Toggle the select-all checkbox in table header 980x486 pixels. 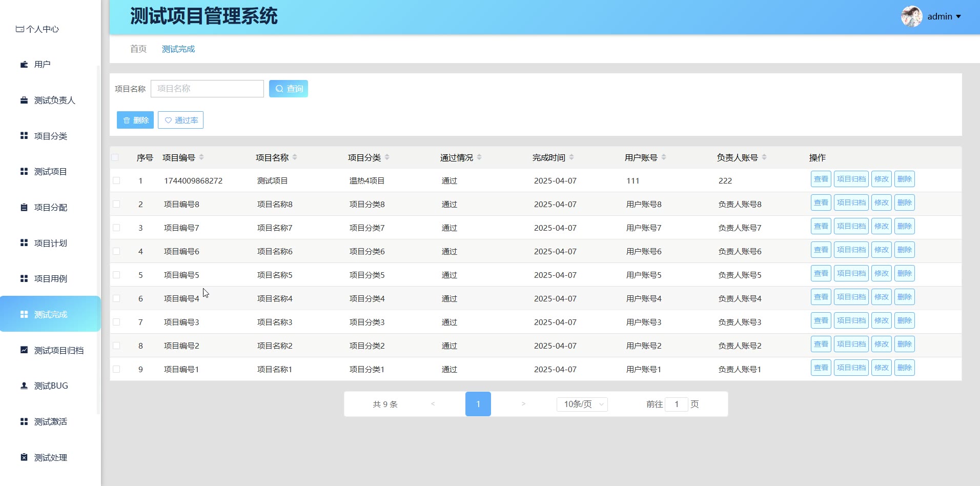pyautogui.click(x=115, y=157)
